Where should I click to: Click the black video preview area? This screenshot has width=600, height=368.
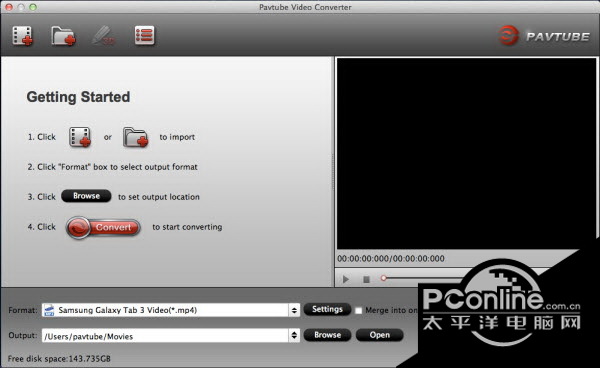(x=466, y=153)
